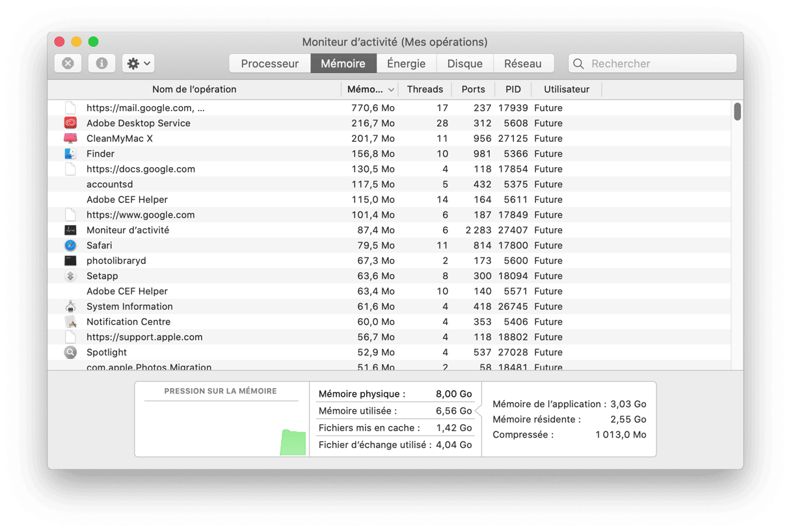Screen dimensions: 791x532
Task: Click the Fichier d'échange utilisé 4,04 Go value
Action: pos(454,446)
